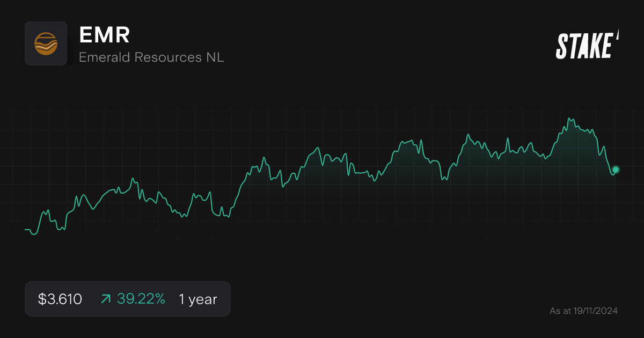Select the EMR ticker heading
Screen dimensions: 644x338
point(104,35)
